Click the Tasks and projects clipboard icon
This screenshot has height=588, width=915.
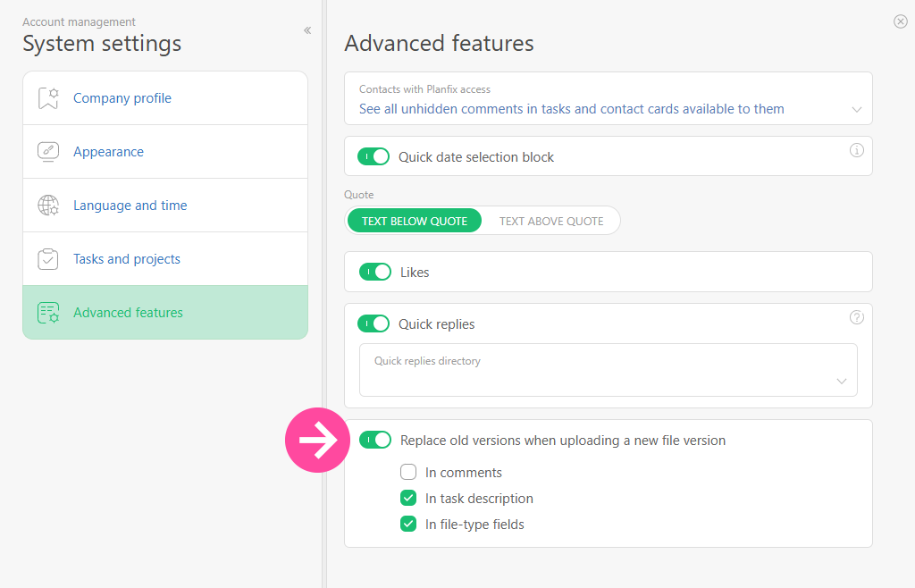48,259
